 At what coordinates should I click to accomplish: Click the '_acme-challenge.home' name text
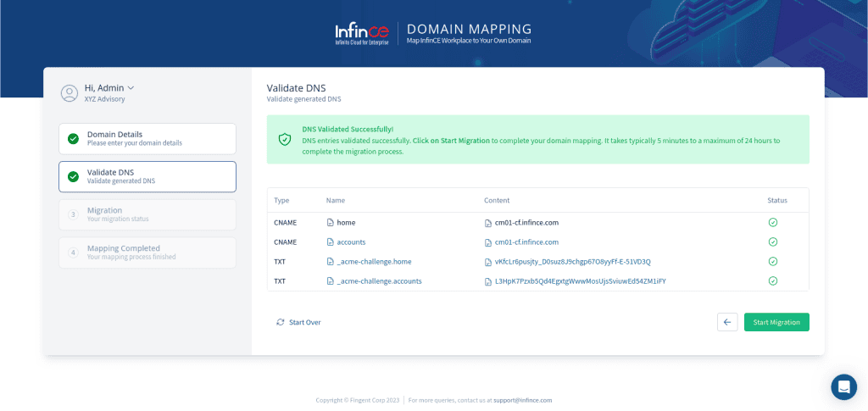point(374,261)
